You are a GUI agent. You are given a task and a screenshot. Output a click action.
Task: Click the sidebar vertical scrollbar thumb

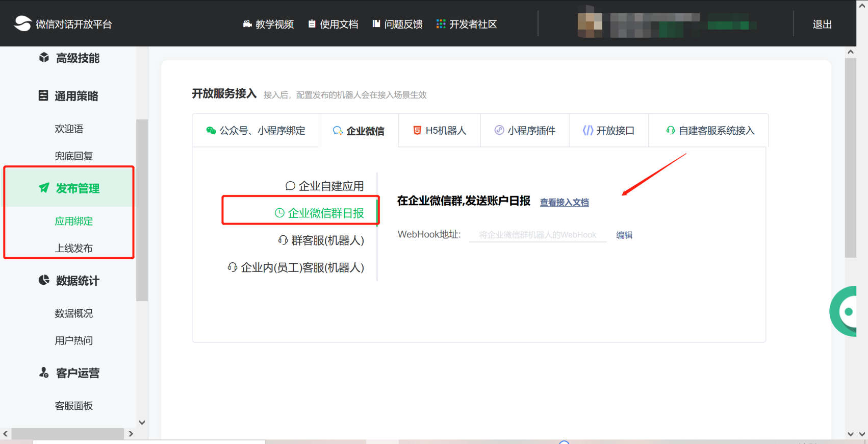(x=142, y=210)
